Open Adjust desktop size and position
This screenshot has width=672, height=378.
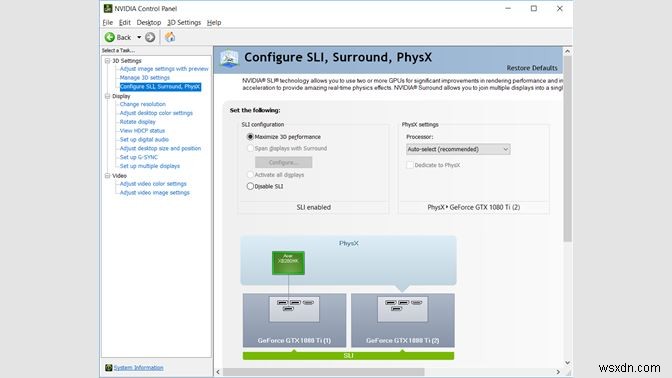click(x=160, y=148)
